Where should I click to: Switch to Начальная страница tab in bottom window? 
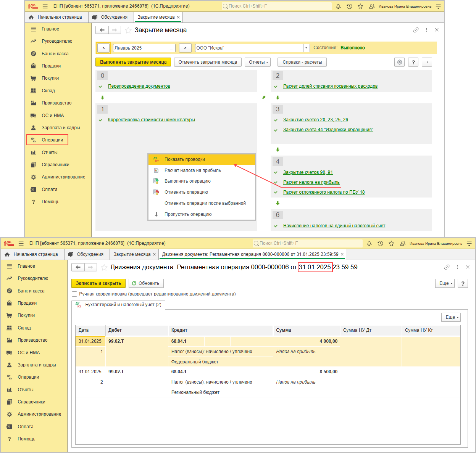(x=32, y=254)
